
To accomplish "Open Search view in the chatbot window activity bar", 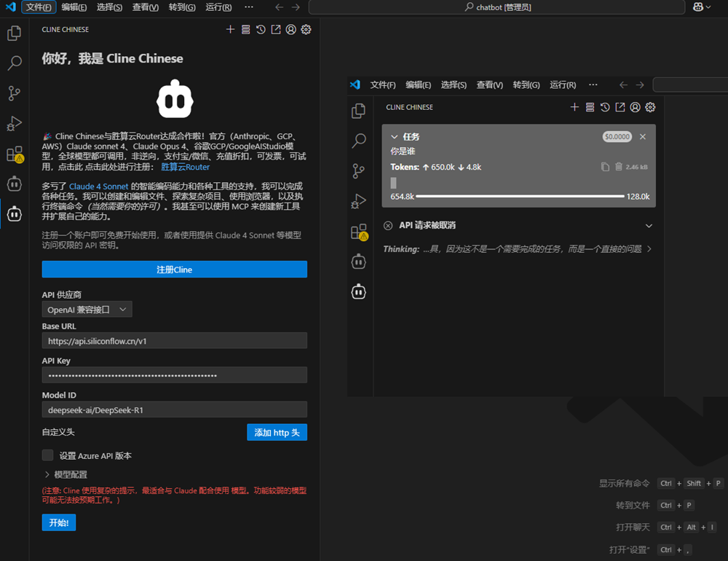I will [15, 63].
